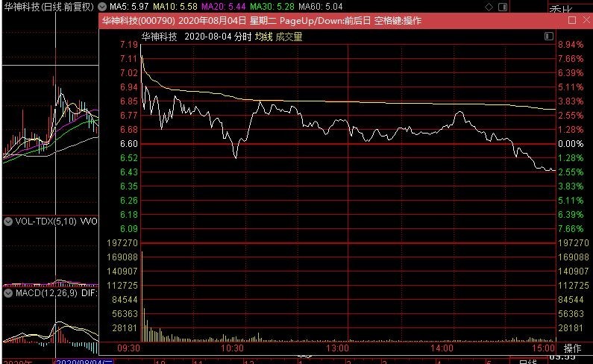
Task: Click the 15:00 time axis label
Action: click(x=544, y=348)
